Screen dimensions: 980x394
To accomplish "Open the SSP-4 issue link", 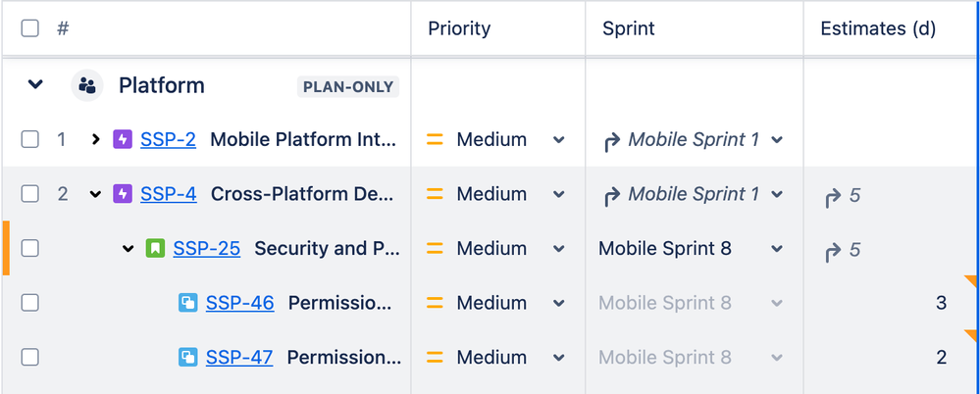I will point(169,194).
